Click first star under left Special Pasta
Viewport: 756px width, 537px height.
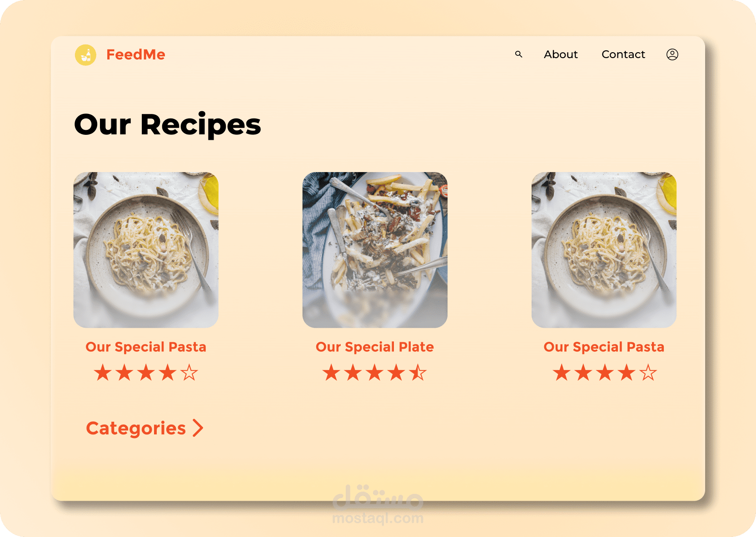coord(103,373)
